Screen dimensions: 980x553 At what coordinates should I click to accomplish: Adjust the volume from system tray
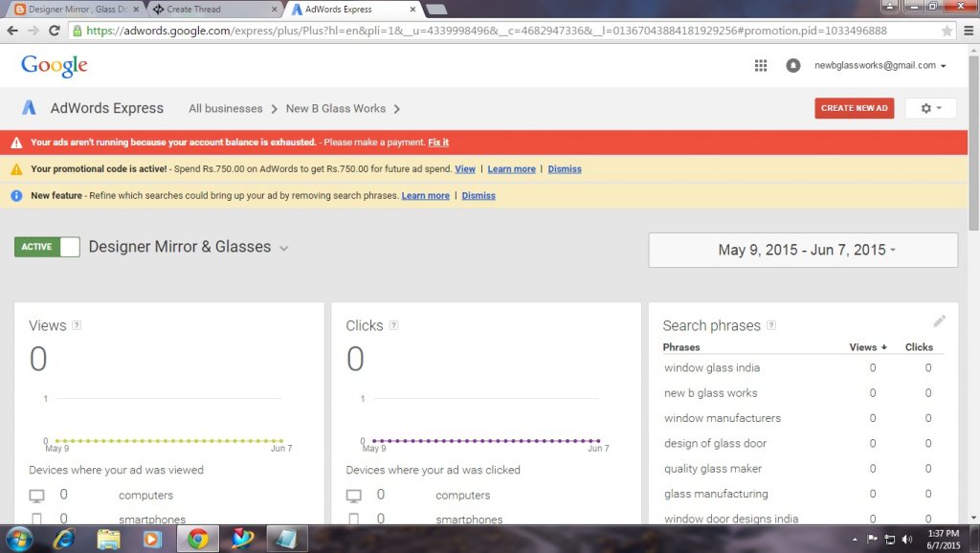[907, 540]
